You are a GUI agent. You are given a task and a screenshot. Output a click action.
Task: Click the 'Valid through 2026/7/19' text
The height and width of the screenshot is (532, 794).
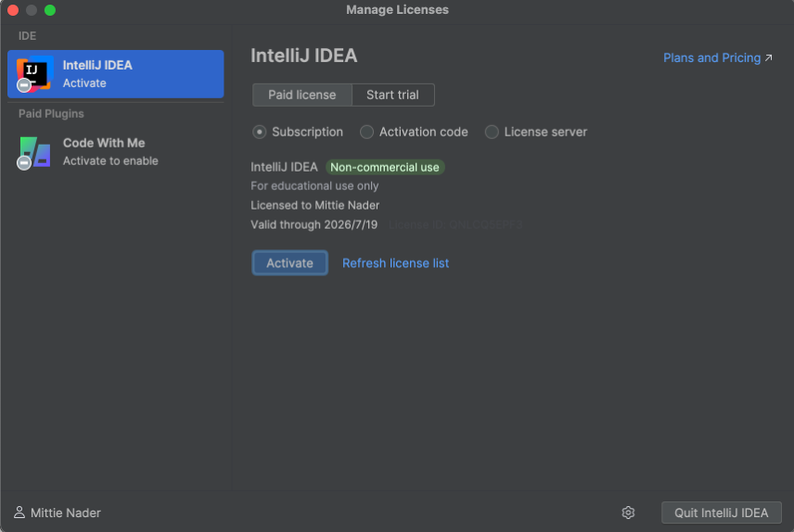[x=314, y=224]
